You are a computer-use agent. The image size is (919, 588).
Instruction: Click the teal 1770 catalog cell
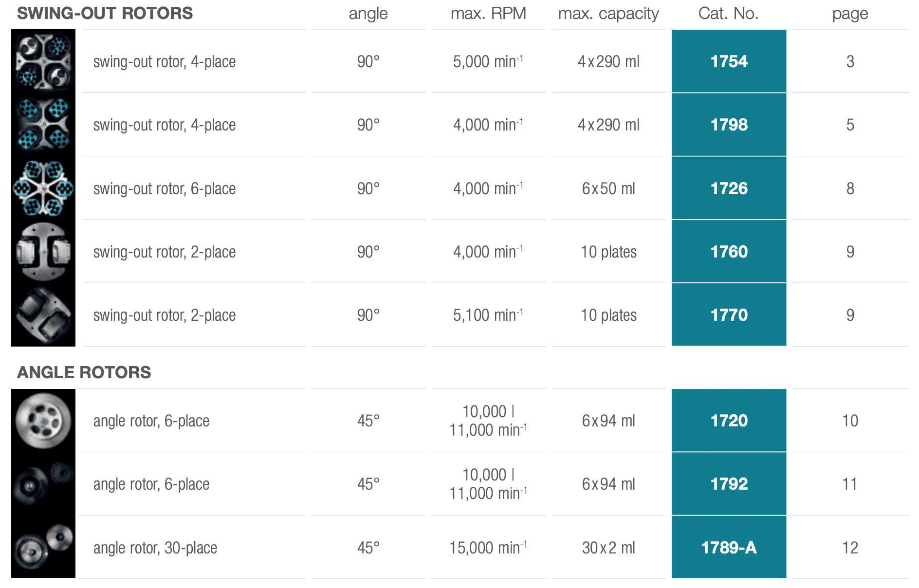(x=729, y=315)
